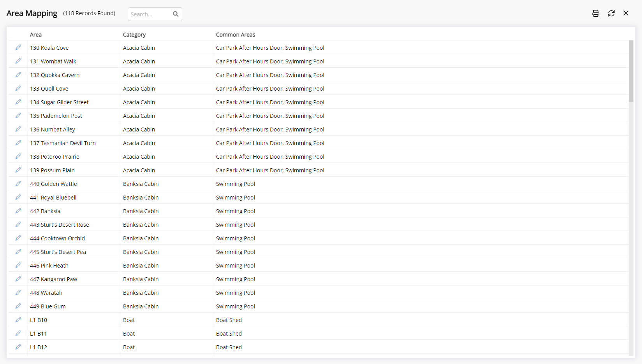Click the vertical scrollbar thumb
Viewport: 642px width, 364px height.
click(631, 71)
